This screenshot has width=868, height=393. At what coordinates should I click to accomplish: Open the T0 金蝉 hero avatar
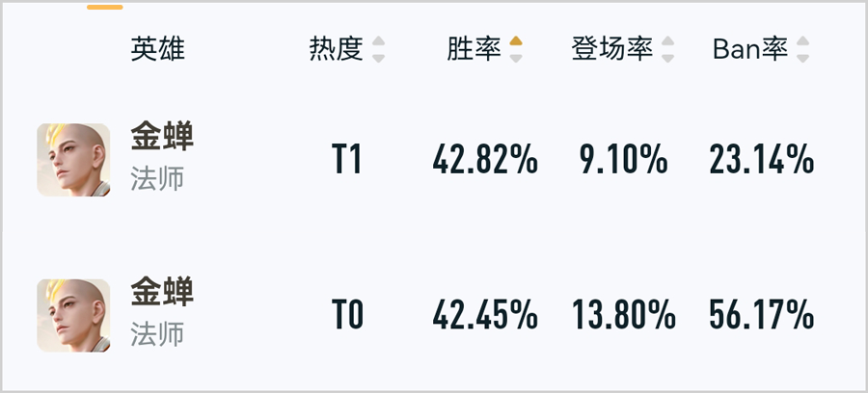tap(73, 316)
